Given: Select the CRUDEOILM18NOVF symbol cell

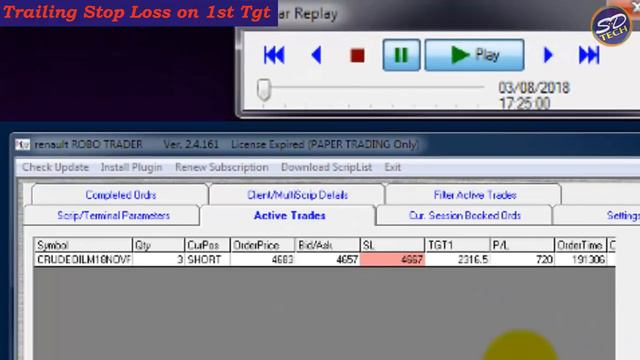Looking at the screenshot, I should coord(83,260).
